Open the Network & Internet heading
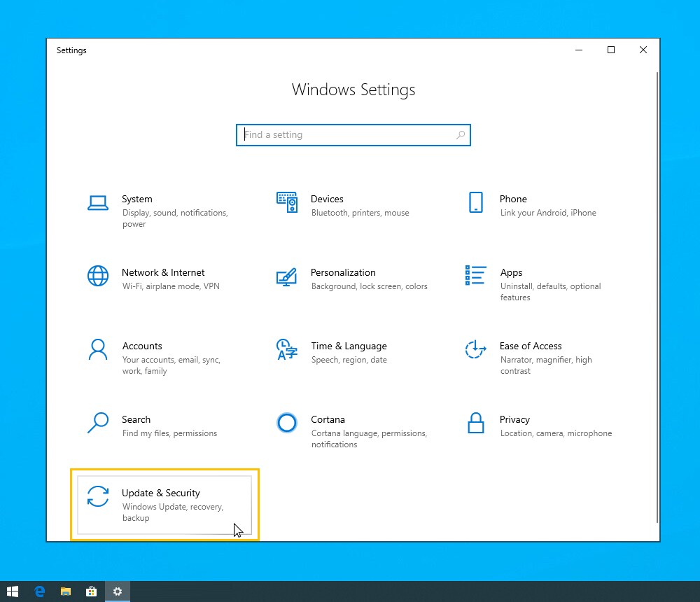700x602 pixels. (x=163, y=272)
